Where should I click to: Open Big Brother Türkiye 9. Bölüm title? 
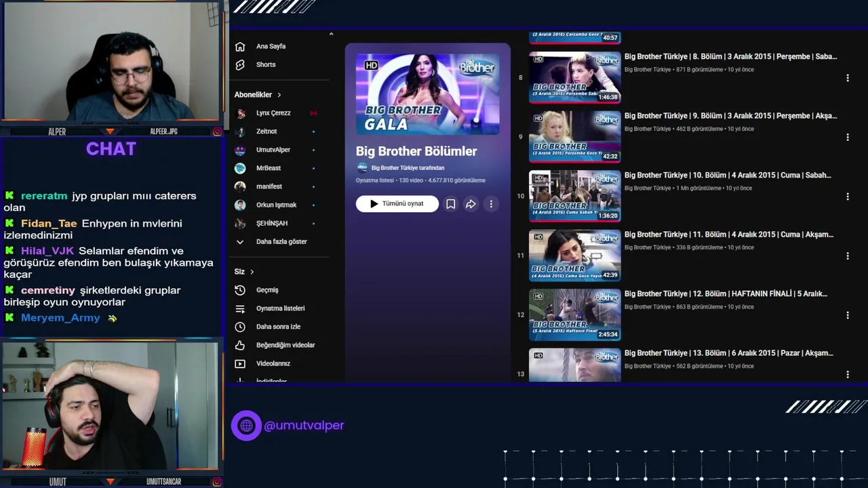730,116
